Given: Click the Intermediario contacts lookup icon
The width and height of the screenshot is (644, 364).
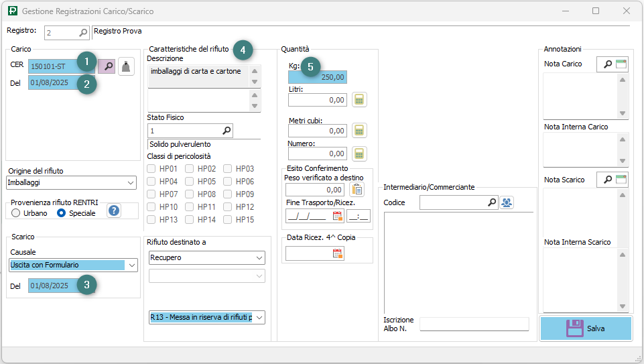Looking at the screenshot, I should [507, 202].
